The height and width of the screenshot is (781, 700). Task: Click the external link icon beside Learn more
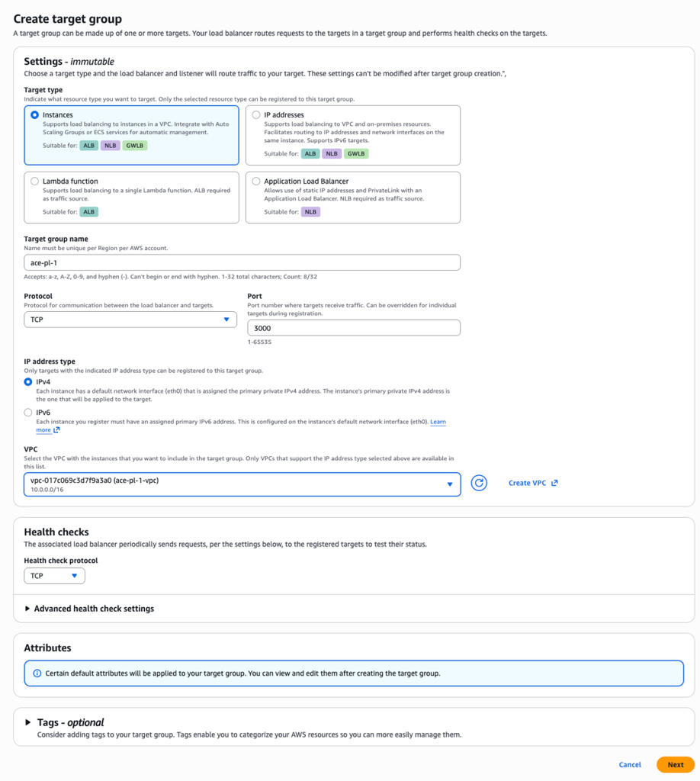pyautogui.click(x=57, y=429)
